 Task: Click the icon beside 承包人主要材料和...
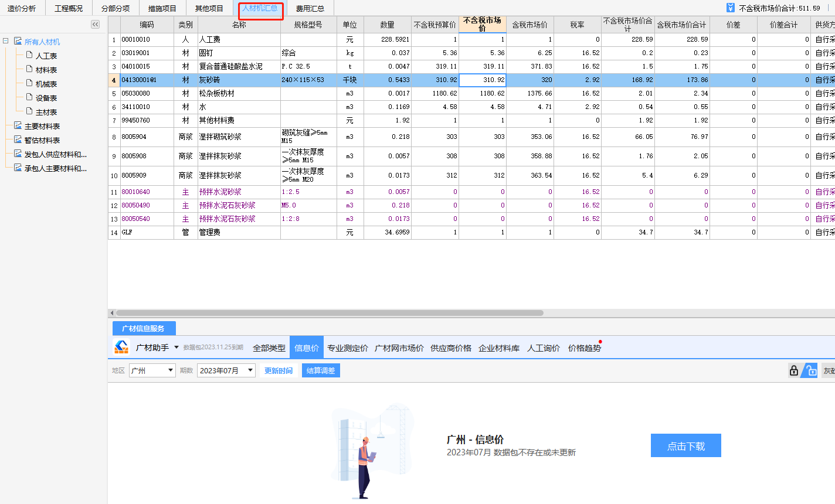coord(18,168)
